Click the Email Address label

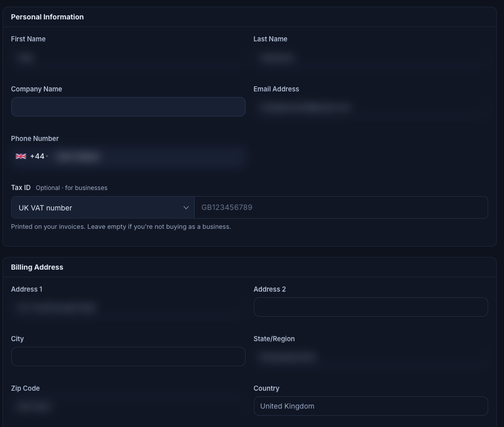coord(276,89)
